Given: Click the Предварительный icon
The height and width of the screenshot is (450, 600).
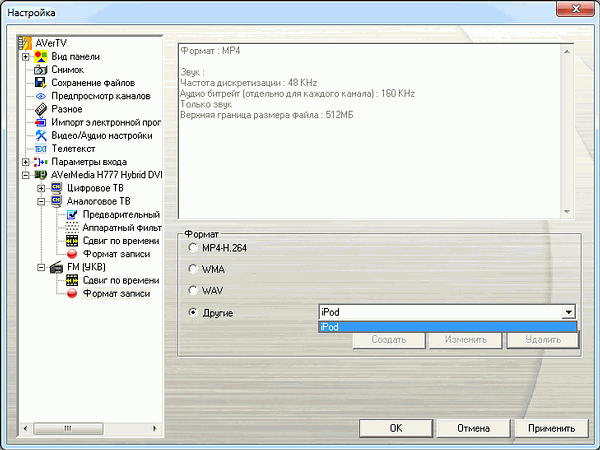Looking at the screenshot, I should point(72,215).
